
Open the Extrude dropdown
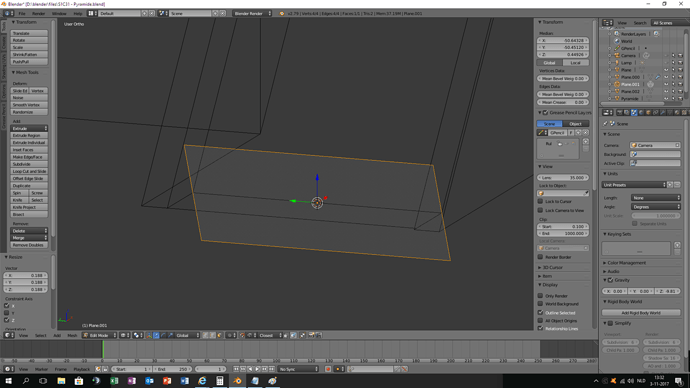[29, 128]
